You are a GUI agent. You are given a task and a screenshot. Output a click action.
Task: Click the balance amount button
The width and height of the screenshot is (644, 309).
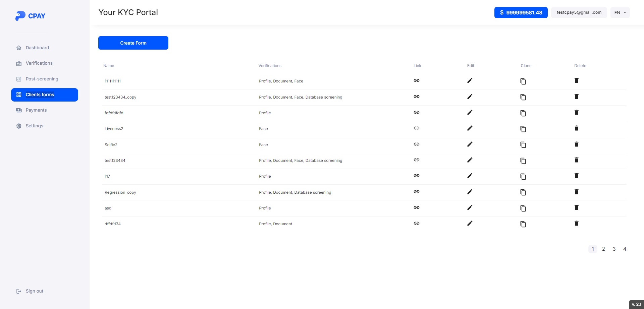coord(521,13)
